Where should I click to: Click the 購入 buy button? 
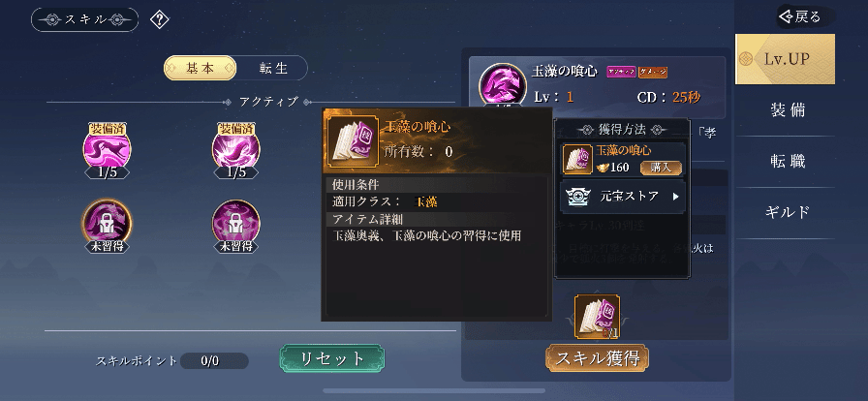point(661,168)
